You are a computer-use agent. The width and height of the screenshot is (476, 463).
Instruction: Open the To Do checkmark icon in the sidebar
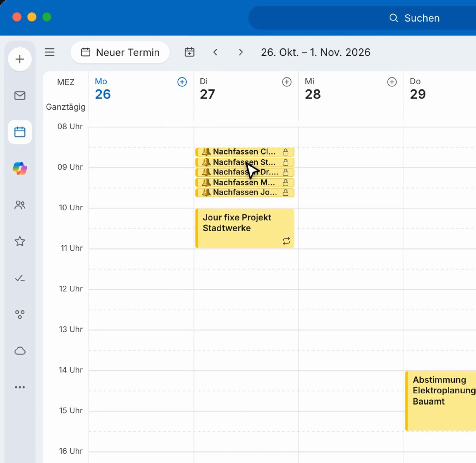point(20,278)
